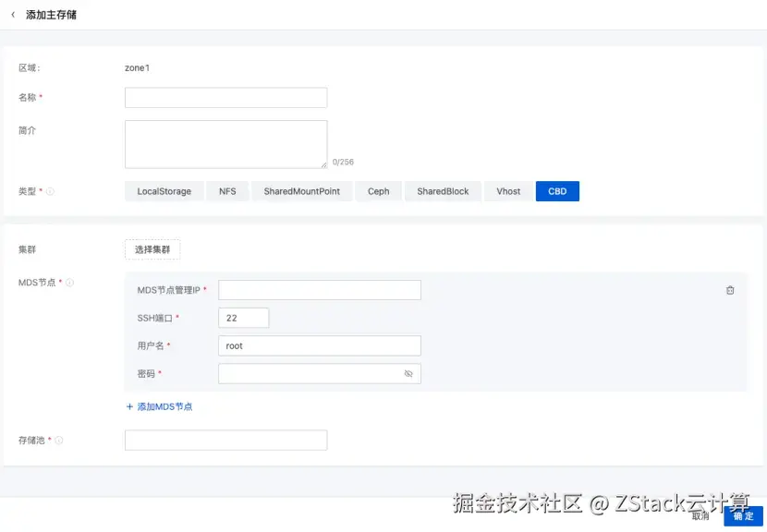The height and width of the screenshot is (532, 767).
Task: Select the Ceph storage type
Action: tap(378, 191)
